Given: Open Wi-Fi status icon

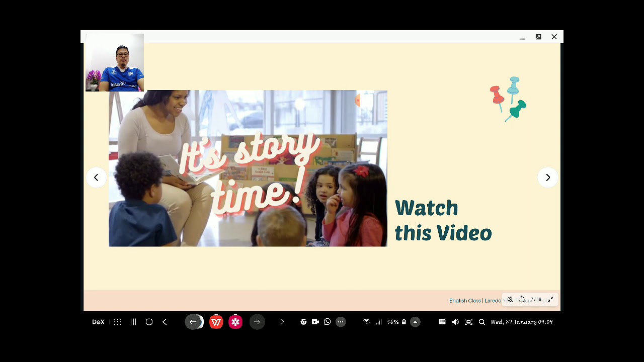Looking at the screenshot, I should click(x=367, y=322).
